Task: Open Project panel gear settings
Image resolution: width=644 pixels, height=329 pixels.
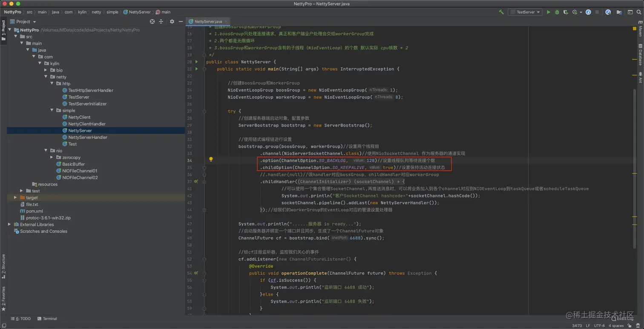Action: click(172, 22)
